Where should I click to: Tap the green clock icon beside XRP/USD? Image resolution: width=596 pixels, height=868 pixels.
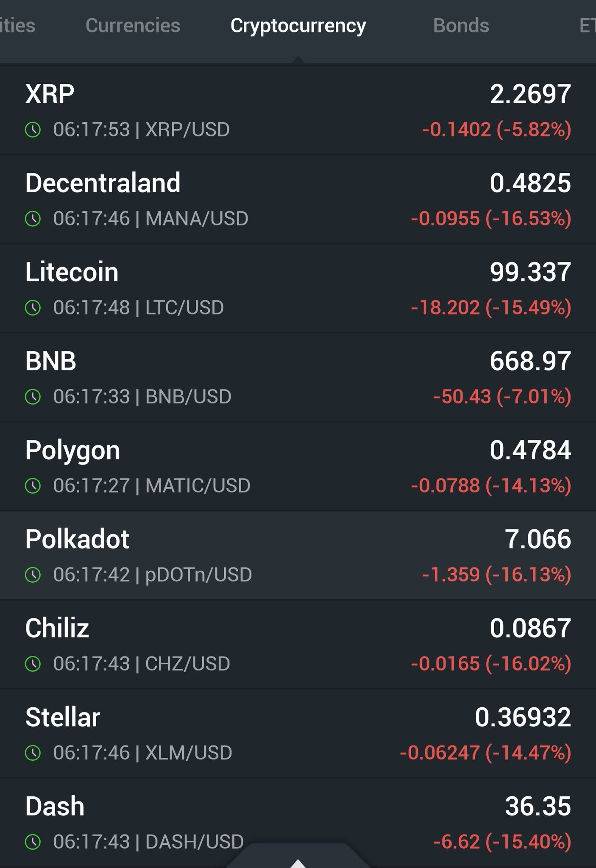pyautogui.click(x=33, y=130)
